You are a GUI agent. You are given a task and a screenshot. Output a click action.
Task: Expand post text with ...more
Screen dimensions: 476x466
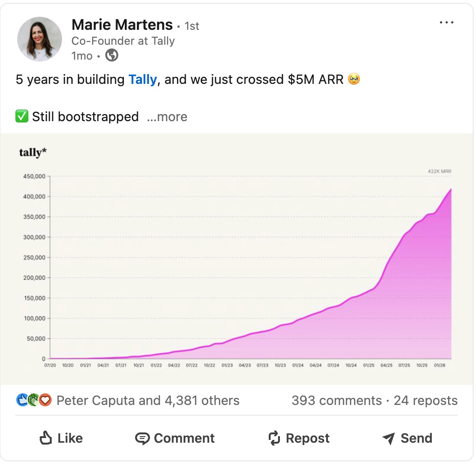pos(167,117)
